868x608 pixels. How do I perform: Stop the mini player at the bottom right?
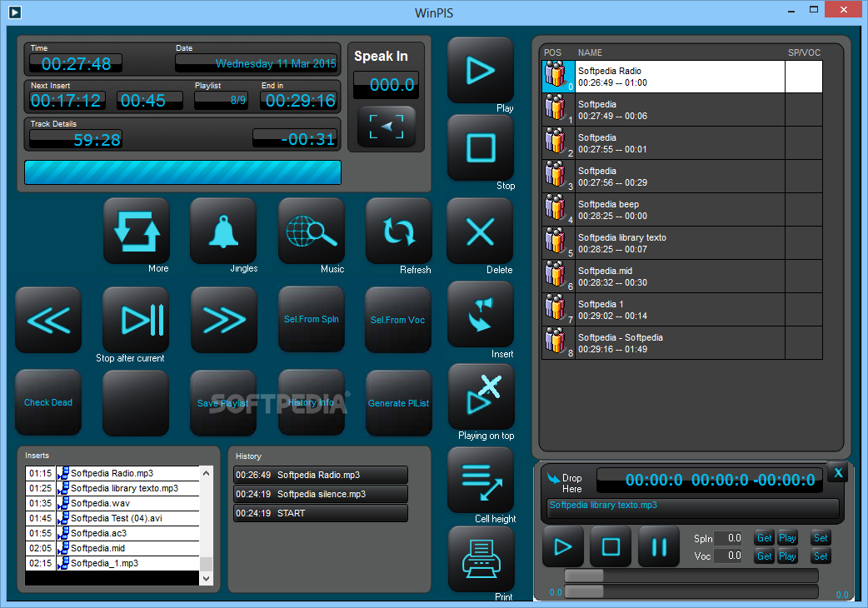pos(611,546)
